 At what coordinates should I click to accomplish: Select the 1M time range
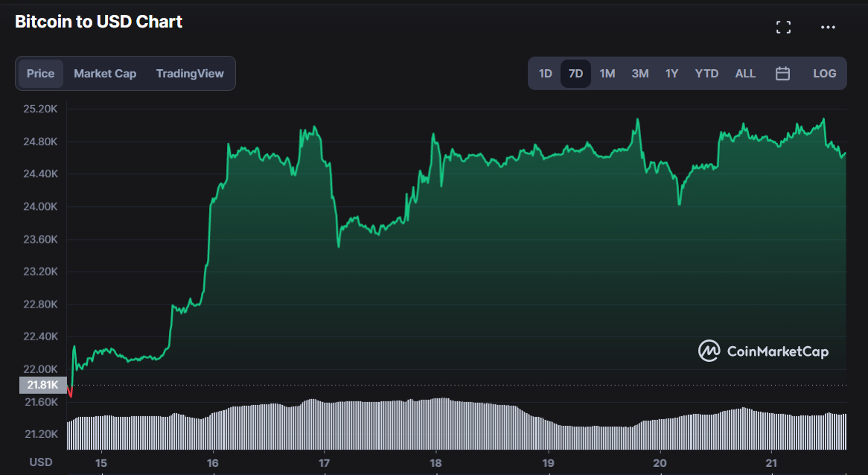[607, 73]
